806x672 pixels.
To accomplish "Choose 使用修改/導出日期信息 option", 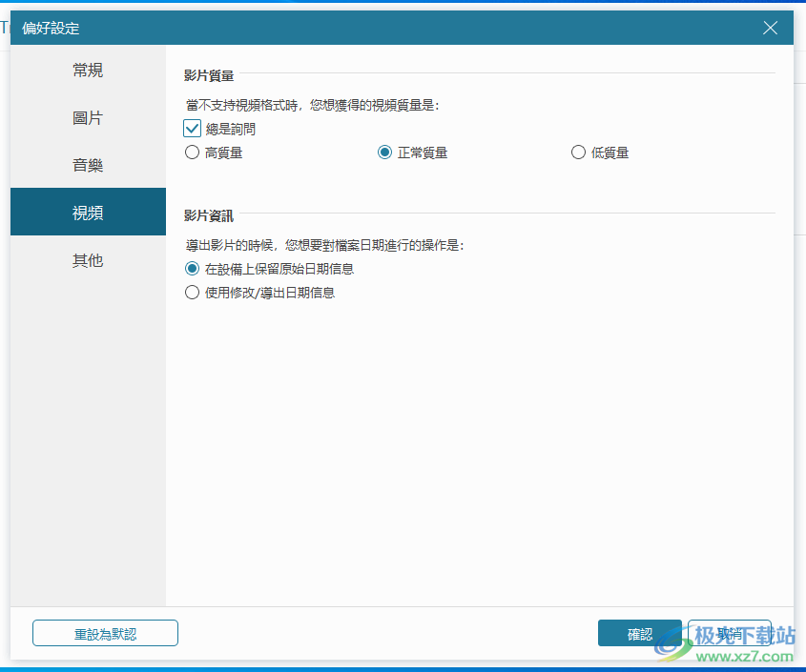I will point(193,293).
